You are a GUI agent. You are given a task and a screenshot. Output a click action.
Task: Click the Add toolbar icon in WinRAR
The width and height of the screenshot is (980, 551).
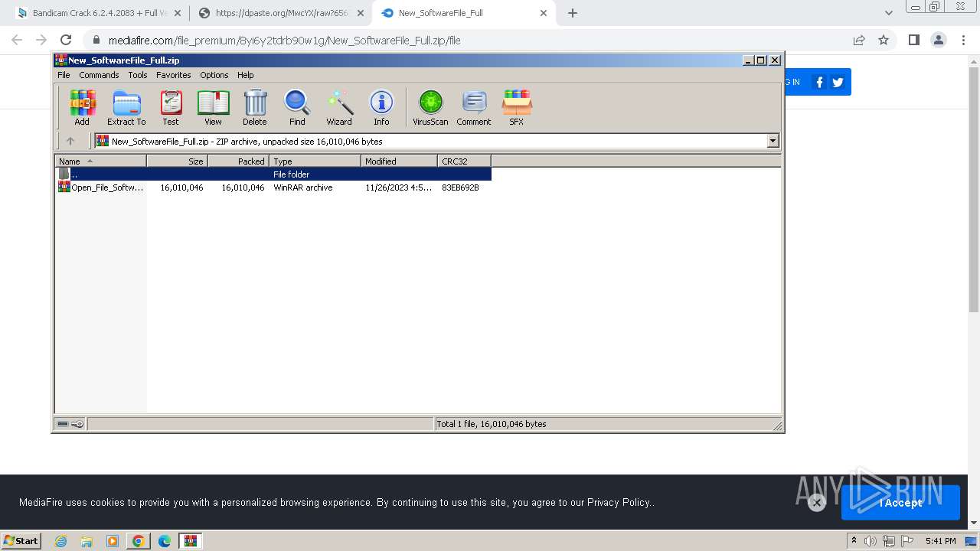[82, 107]
